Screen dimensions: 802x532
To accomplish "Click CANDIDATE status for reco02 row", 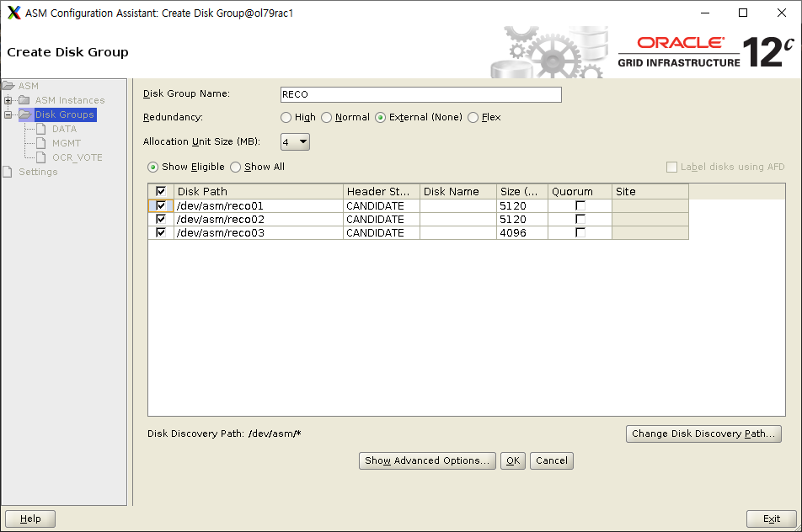I will (381, 219).
